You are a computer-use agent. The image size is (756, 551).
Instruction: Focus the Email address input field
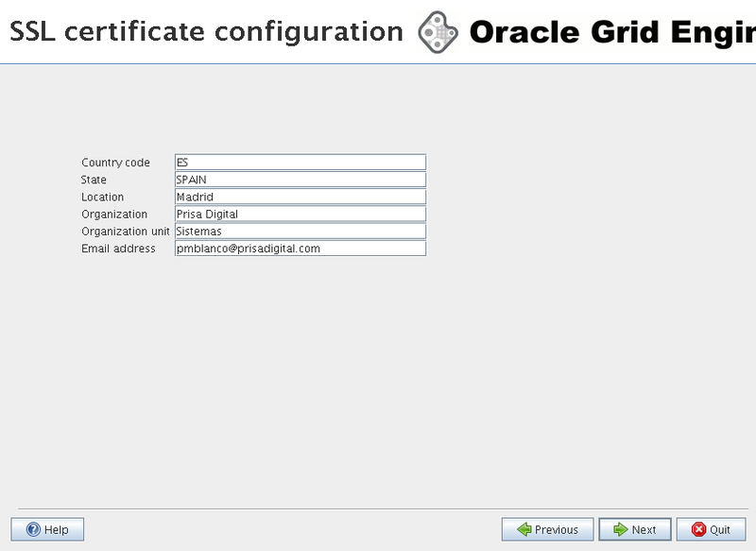[301, 249]
